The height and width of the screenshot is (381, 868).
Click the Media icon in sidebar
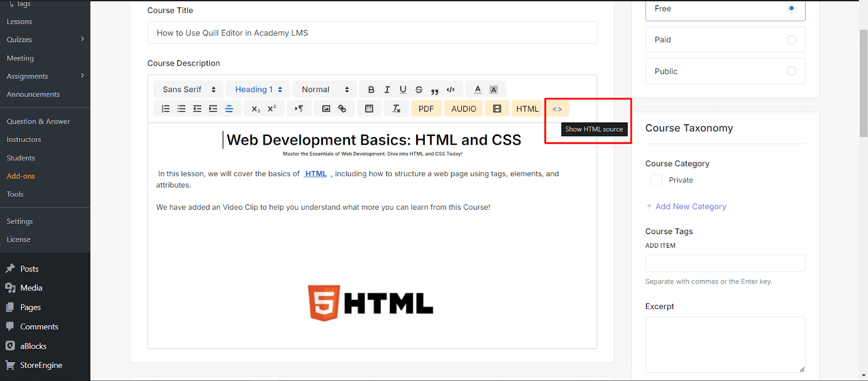(10, 288)
